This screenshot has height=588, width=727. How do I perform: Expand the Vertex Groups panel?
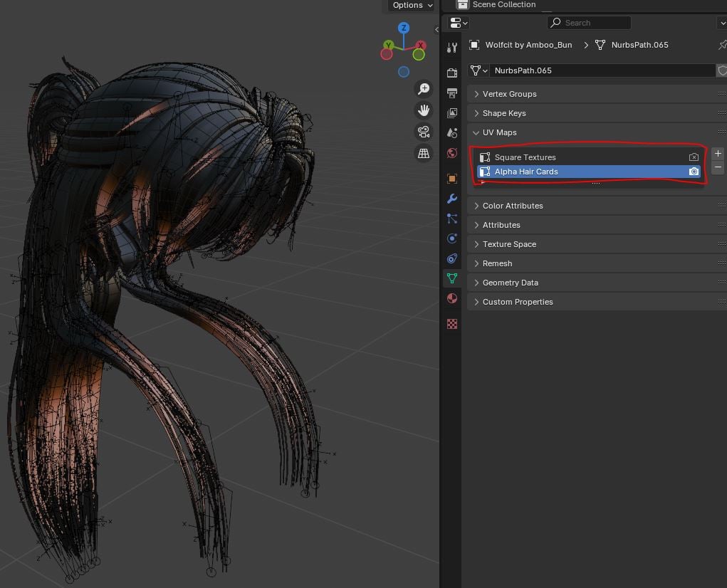(x=509, y=94)
